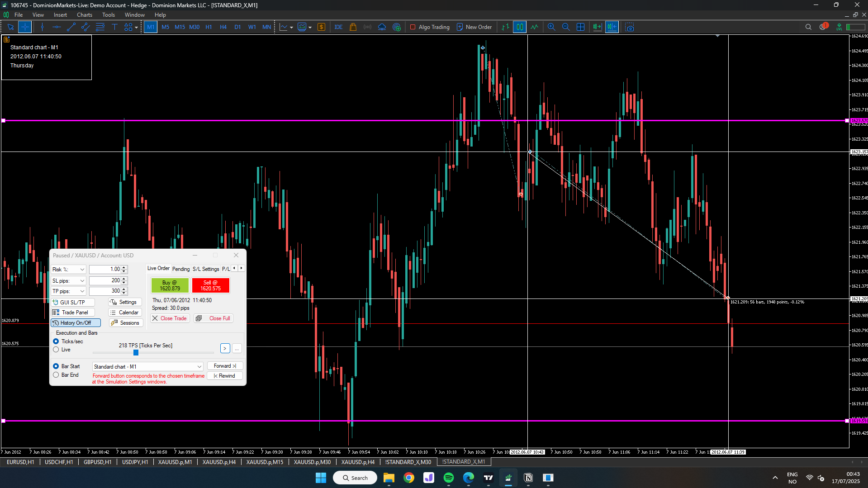Select the Fibonacci retracement tool
868x488 pixels.
[100, 27]
